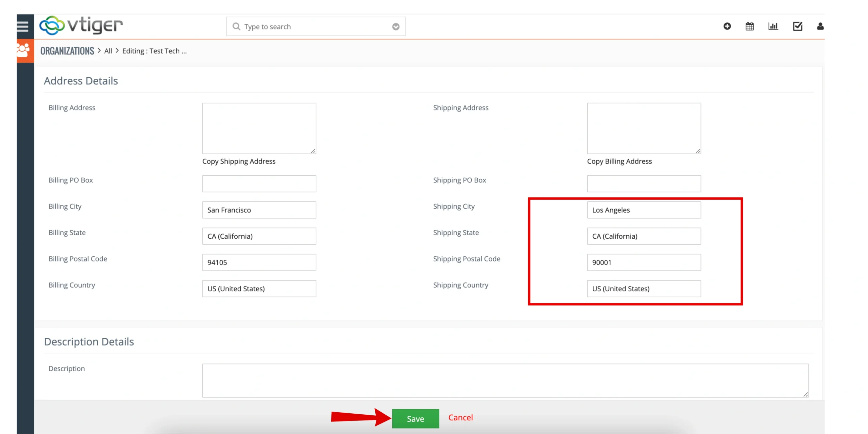Open the hamburger main menu

pos(23,26)
